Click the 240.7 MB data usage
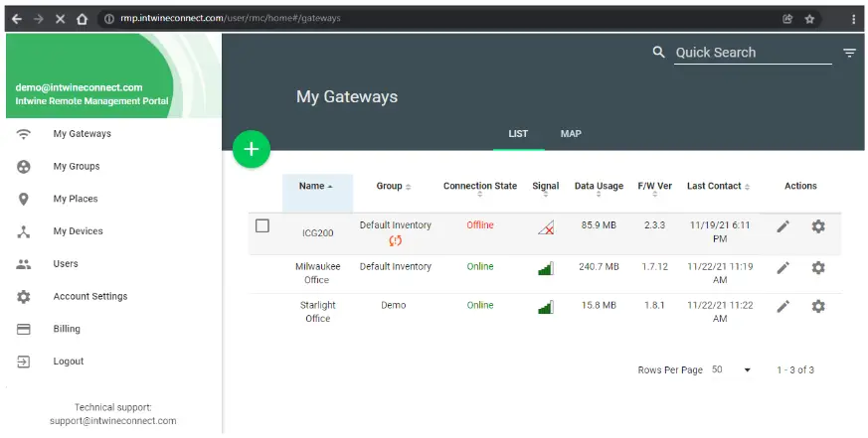 (x=599, y=266)
